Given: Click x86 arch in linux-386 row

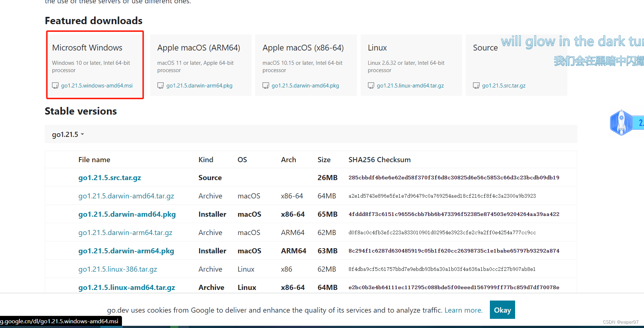Looking at the screenshot, I should pyautogui.click(x=287, y=269).
